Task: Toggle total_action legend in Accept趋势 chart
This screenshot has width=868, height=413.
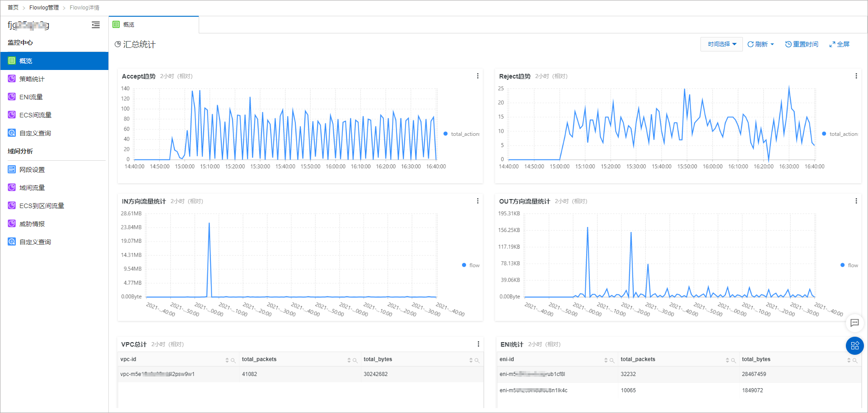Action: [462, 134]
